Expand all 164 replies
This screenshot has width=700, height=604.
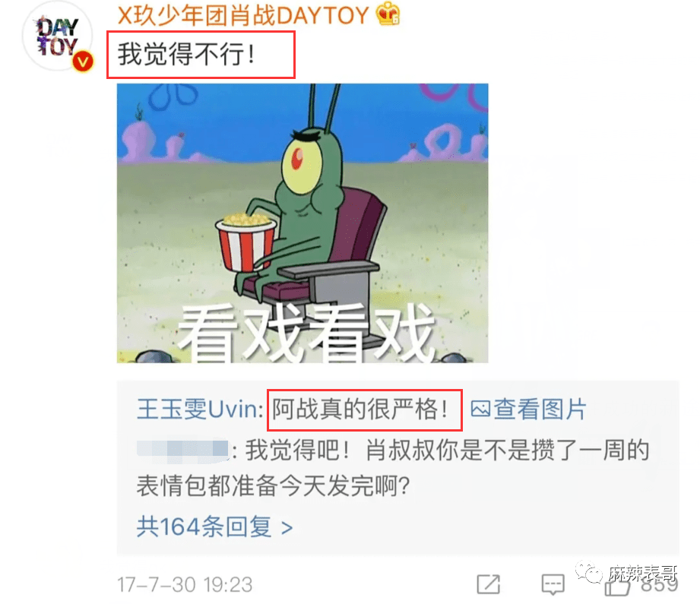tap(215, 527)
